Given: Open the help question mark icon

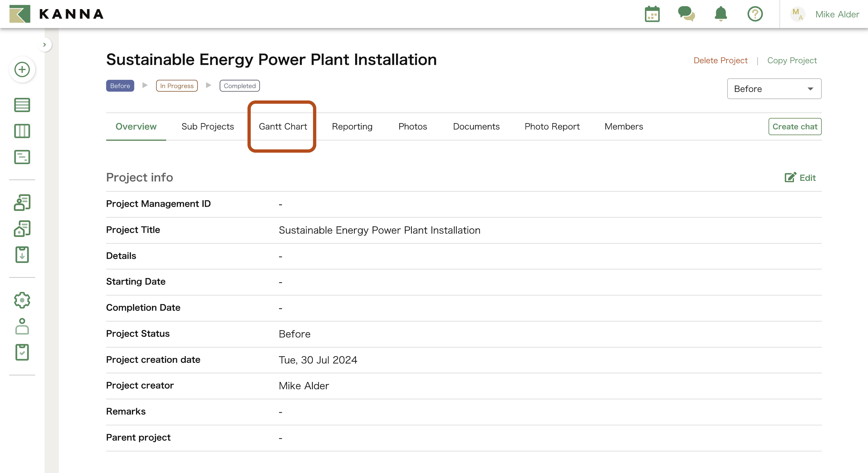Looking at the screenshot, I should pyautogui.click(x=755, y=14).
